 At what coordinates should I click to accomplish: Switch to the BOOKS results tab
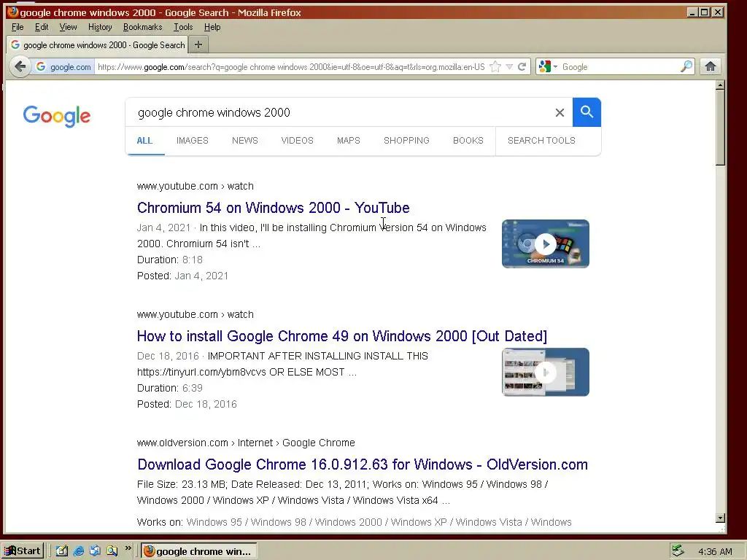[x=468, y=141]
